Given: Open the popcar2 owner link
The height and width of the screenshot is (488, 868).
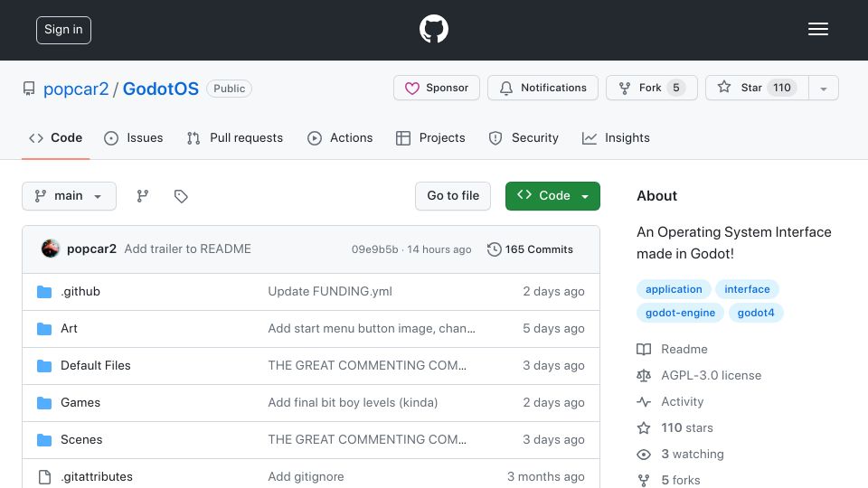Looking at the screenshot, I should [76, 89].
